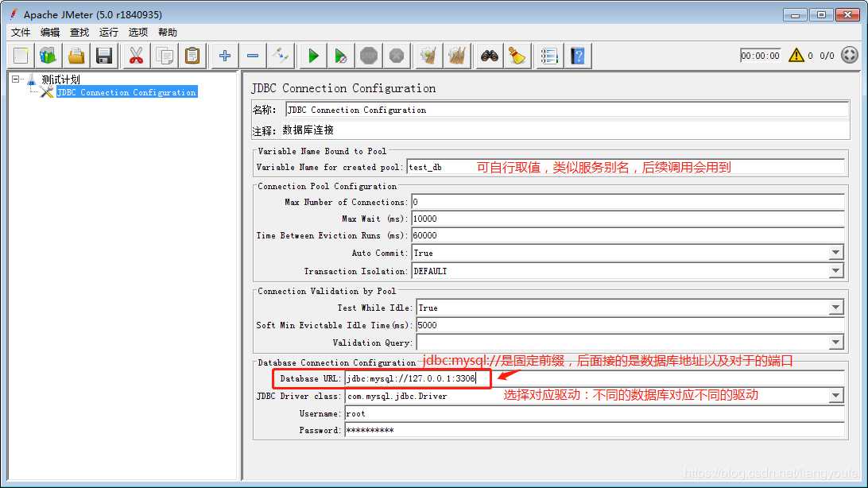The height and width of the screenshot is (488, 868).
Task: Click the Stop test icon
Action: click(369, 56)
